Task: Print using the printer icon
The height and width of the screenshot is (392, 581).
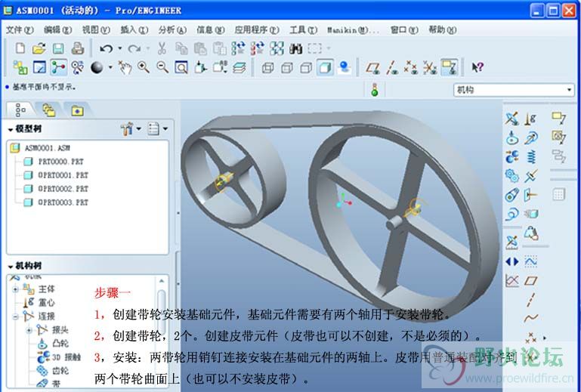Action: coord(78,48)
